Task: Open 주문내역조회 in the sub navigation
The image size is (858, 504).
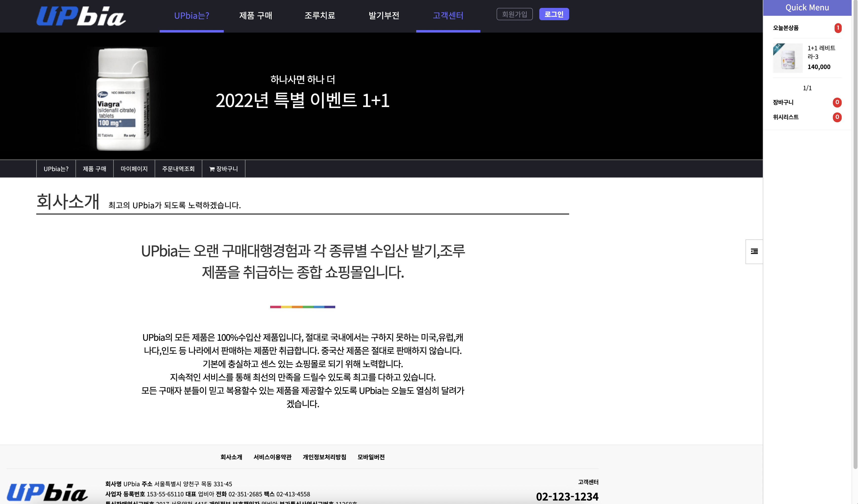Action: (x=178, y=169)
